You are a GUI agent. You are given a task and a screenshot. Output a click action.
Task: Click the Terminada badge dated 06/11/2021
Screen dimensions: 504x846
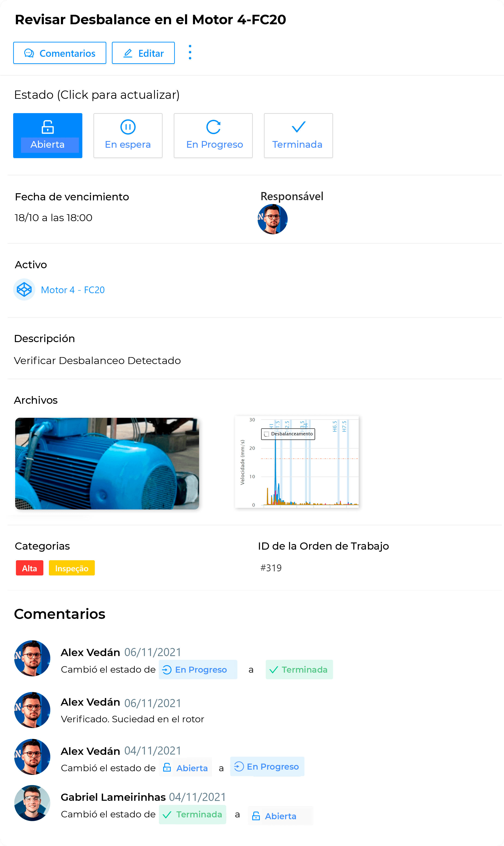point(299,670)
